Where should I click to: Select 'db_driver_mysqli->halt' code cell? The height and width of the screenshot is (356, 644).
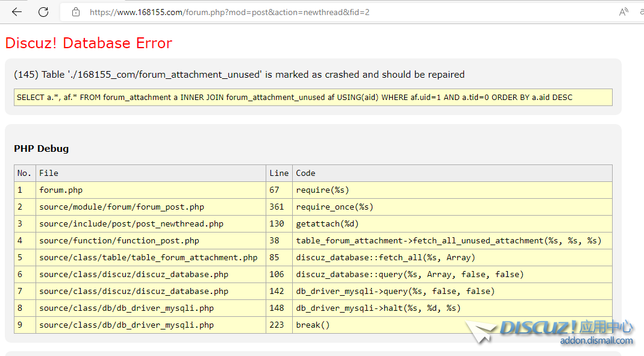coord(452,308)
